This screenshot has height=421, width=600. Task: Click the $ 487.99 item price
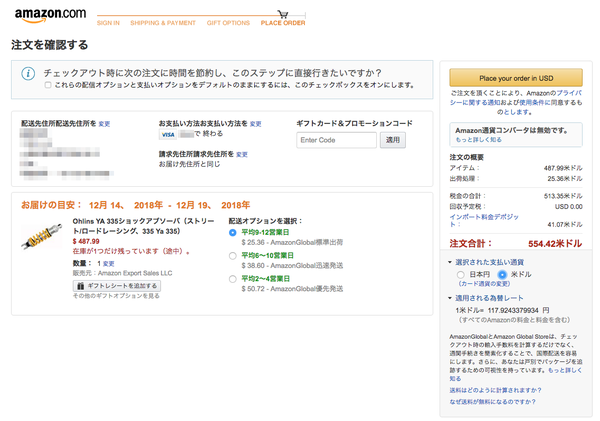point(86,241)
